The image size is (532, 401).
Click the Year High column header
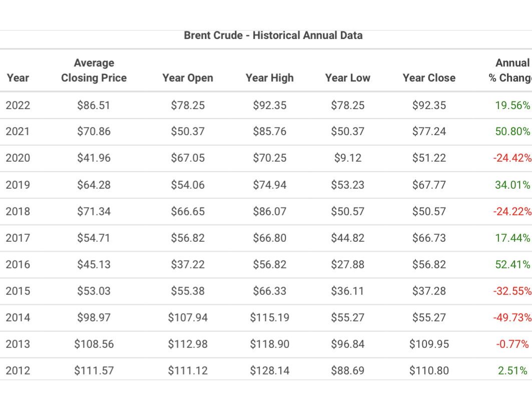270,78
